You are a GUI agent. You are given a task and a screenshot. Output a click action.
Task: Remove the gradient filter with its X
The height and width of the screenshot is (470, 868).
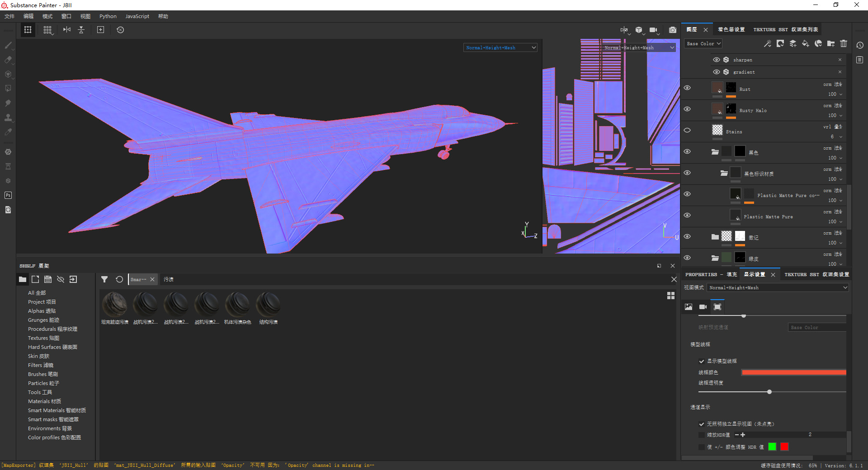(840, 72)
